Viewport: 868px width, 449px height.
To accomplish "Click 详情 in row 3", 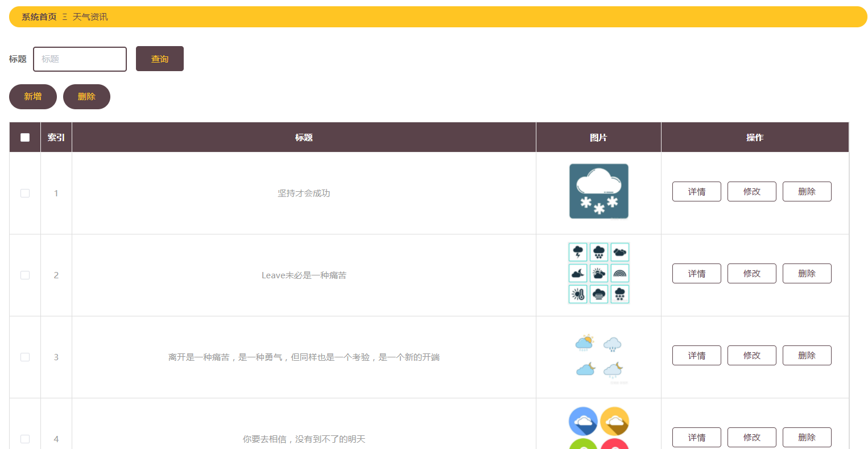I will [697, 356].
